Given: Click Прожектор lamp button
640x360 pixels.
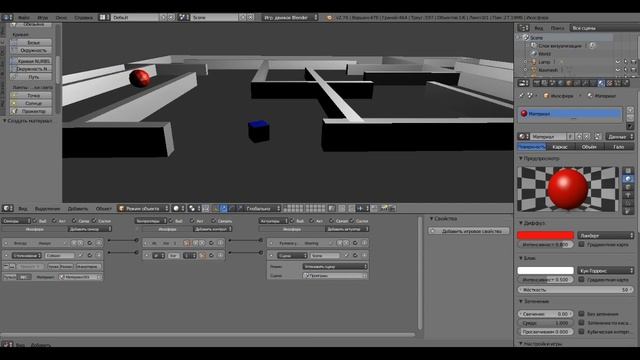Looking at the screenshot, I should (31, 111).
